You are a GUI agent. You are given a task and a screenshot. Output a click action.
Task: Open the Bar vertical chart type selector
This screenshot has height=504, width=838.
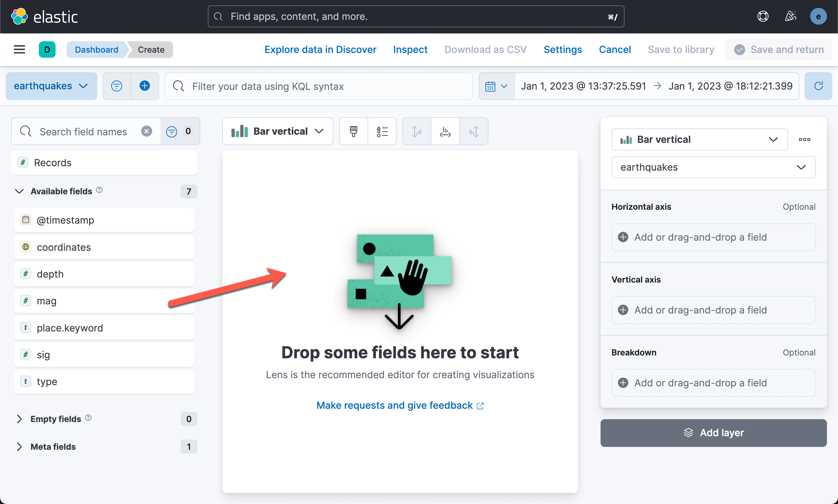(278, 132)
